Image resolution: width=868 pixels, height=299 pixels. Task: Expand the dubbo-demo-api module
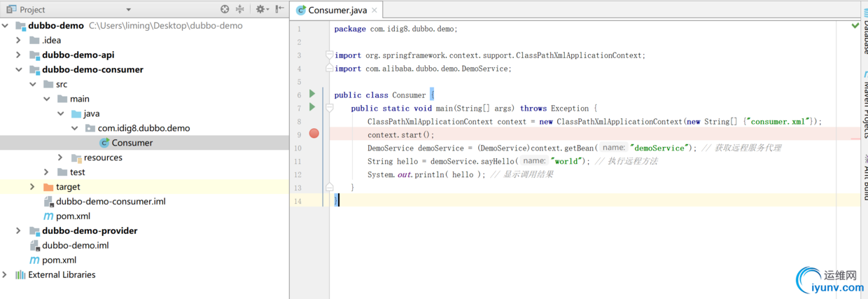tap(19, 55)
